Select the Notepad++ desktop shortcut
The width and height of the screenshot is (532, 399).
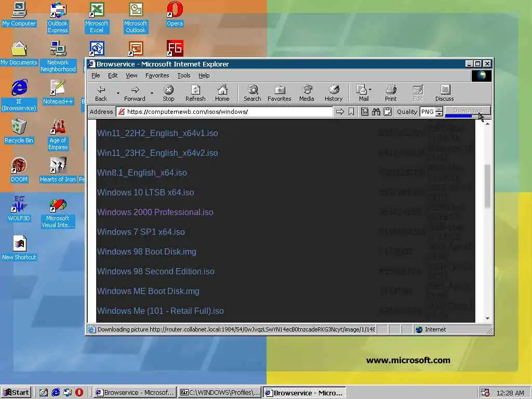coord(58,92)
